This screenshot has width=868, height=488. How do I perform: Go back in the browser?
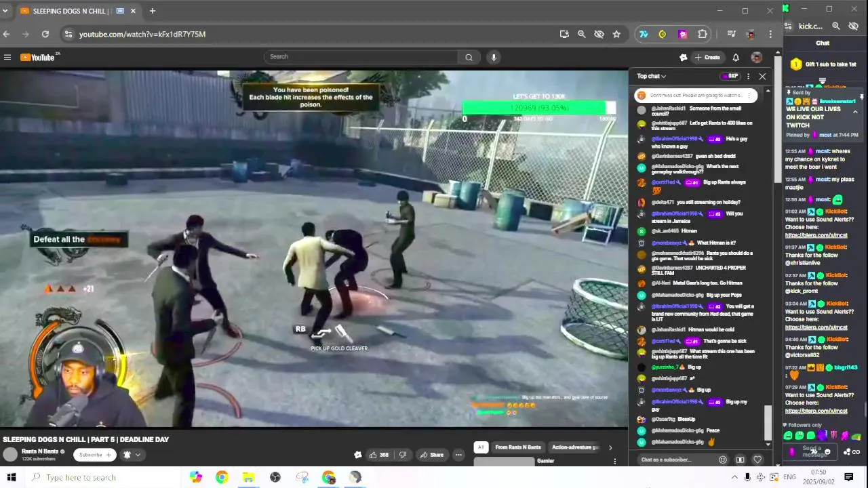point(6,34)
